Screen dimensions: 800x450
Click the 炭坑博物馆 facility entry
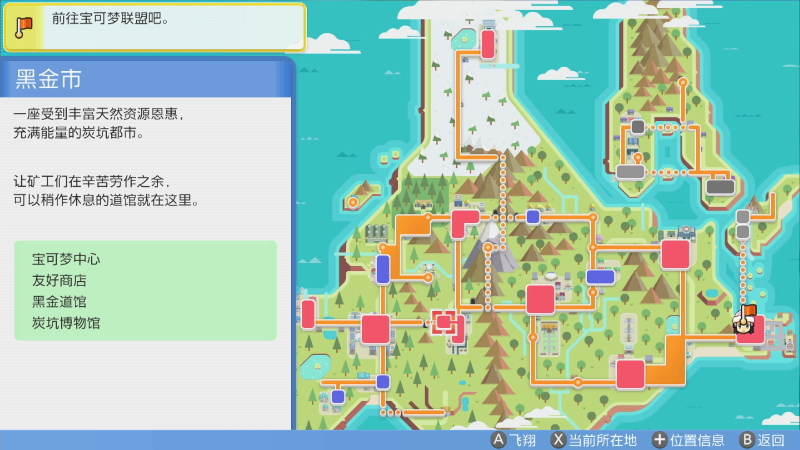point(66,323)
